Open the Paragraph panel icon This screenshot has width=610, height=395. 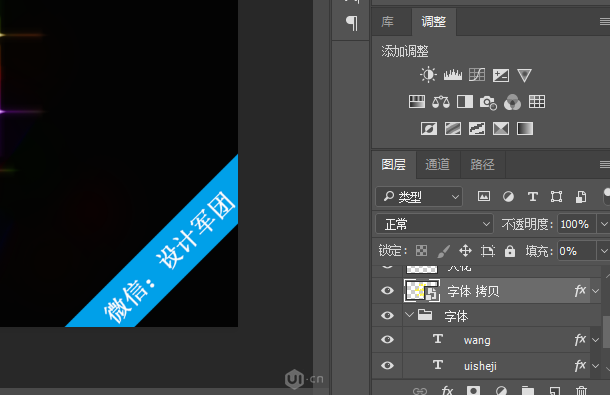coord(352,23)
